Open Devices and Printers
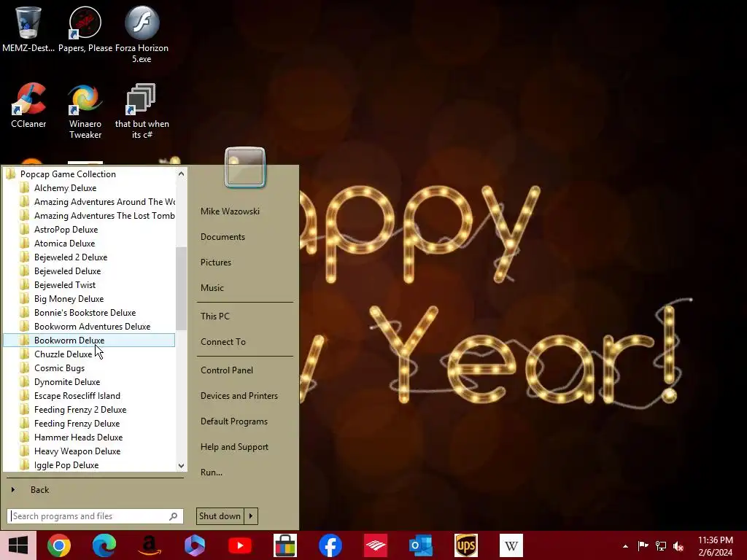This screenshot has height=560, width=747. 239,396
